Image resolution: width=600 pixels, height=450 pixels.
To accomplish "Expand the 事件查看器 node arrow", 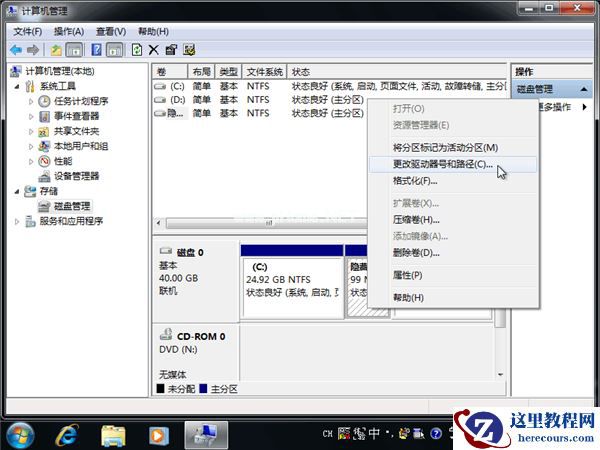I will click(x=31, y=116).
